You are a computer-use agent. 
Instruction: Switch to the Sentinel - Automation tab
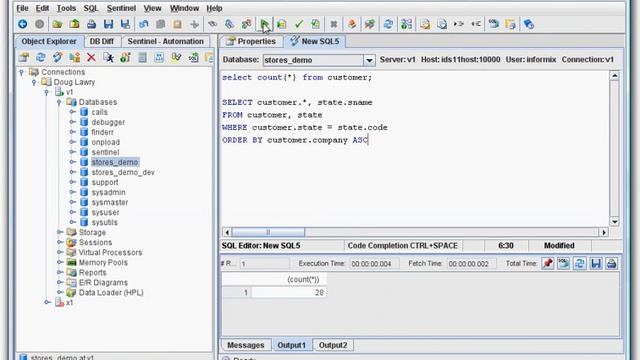click(165, 41)
